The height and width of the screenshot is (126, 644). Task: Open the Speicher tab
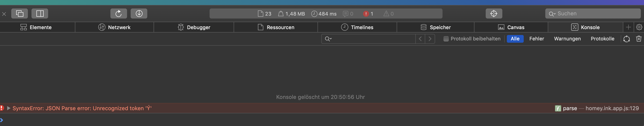(435, 27)
